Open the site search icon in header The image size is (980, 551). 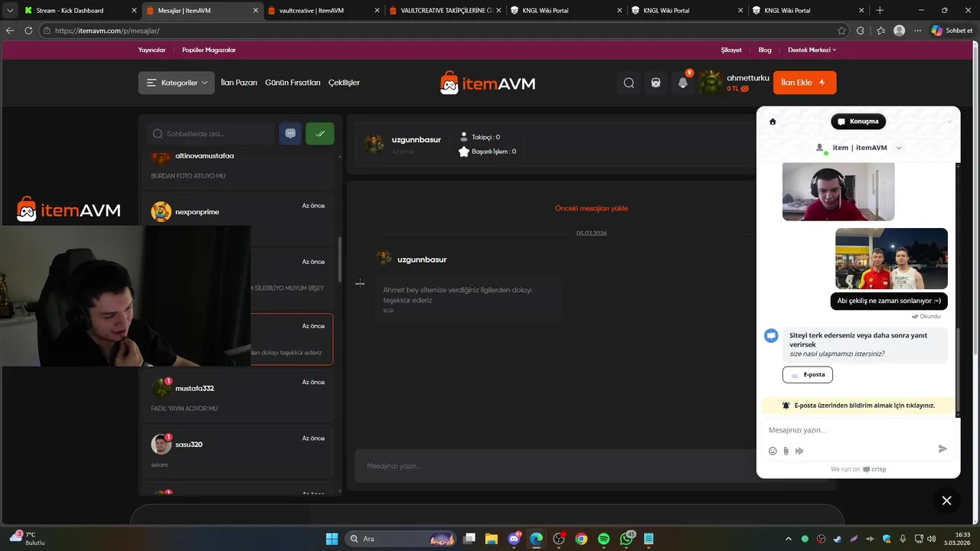pos(629,83)
